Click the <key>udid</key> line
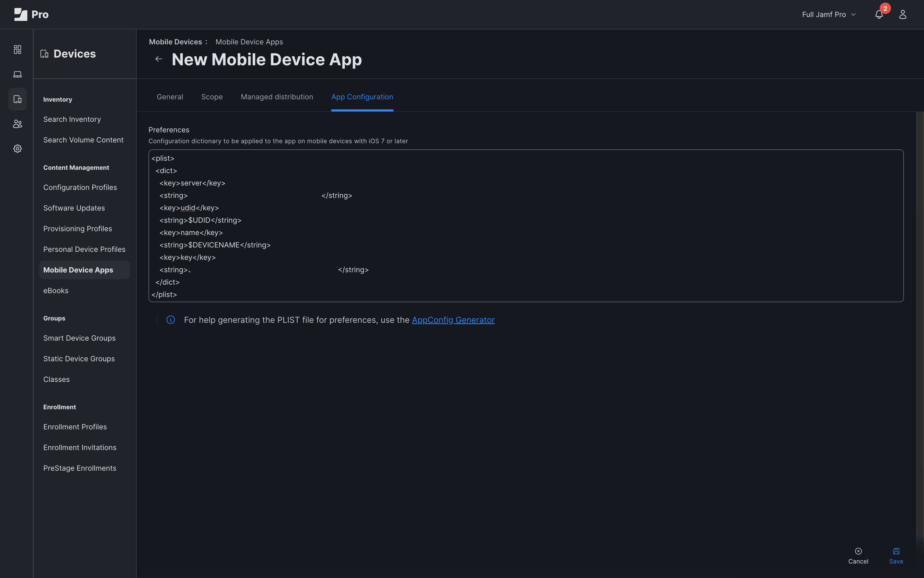The image size is (924, 578). pos(189,208)
